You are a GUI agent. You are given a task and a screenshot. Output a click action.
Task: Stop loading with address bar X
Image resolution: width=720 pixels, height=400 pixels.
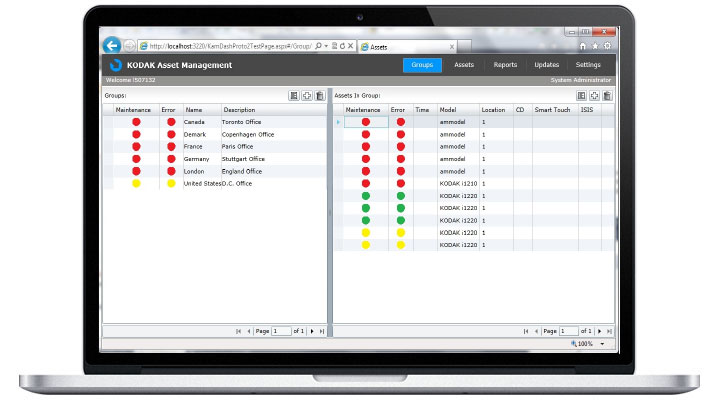(350, 46)
